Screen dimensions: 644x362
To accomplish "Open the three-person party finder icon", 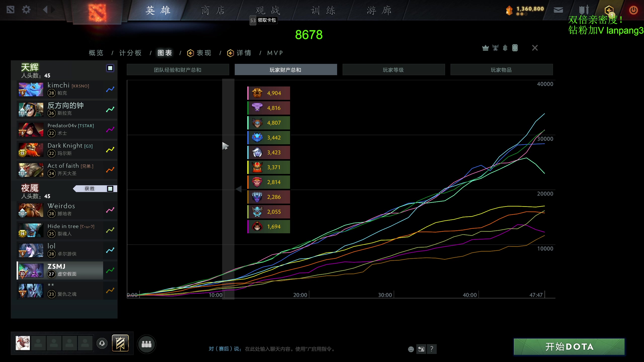I will (146, 344).
